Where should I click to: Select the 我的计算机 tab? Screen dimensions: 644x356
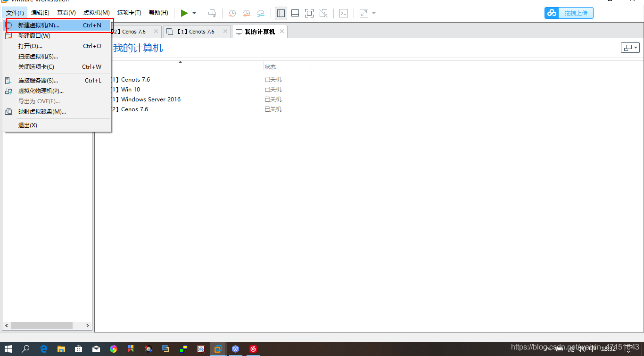(260, 32)
